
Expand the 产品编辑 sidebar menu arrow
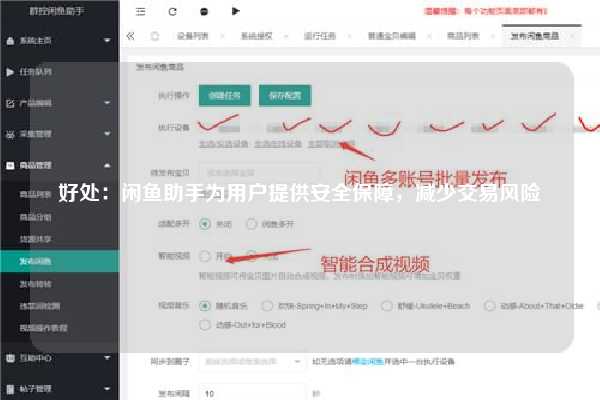[107, 103]
